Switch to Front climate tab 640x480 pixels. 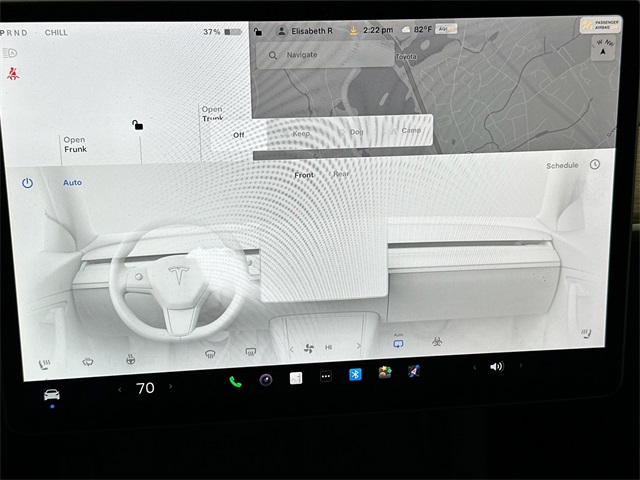(304, 175)
